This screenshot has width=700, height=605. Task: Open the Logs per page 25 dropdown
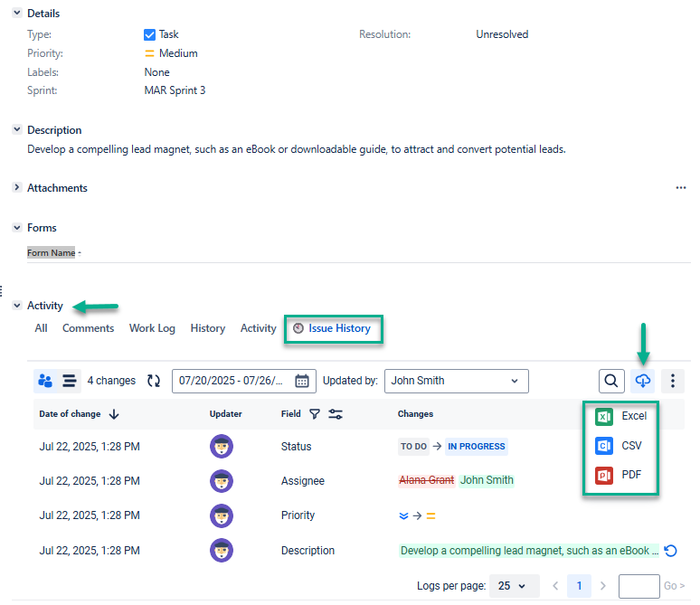pos(515,586)
